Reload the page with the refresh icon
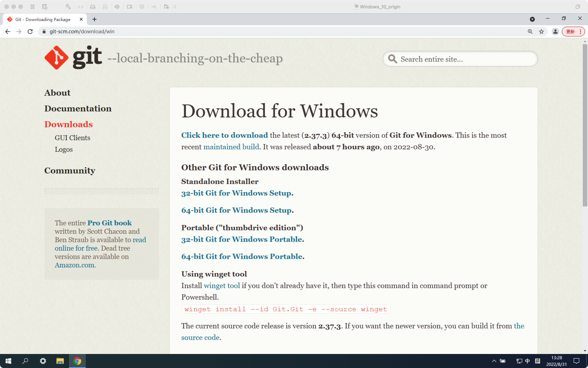 [30, 31]
